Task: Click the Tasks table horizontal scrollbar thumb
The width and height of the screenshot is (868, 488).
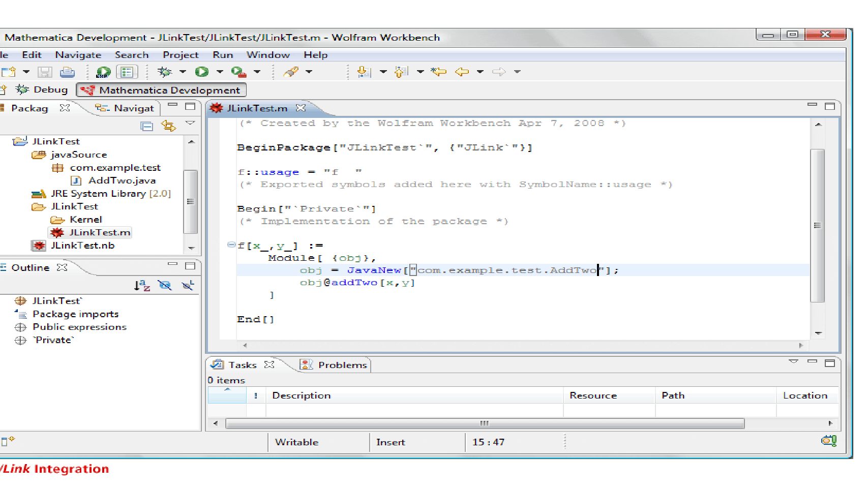Action: coord(485,423)
